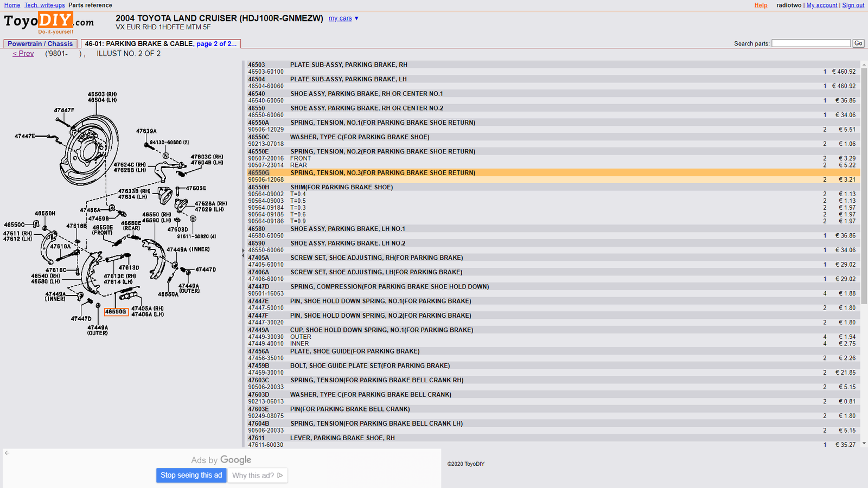The image size is (868, 488).
Task: Select part number 47447-30020
Action: click(266, 323)
